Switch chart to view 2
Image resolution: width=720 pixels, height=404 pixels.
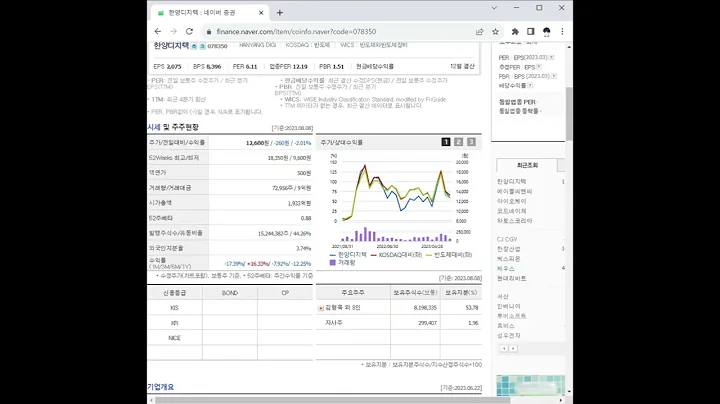(x=458, y=142)
